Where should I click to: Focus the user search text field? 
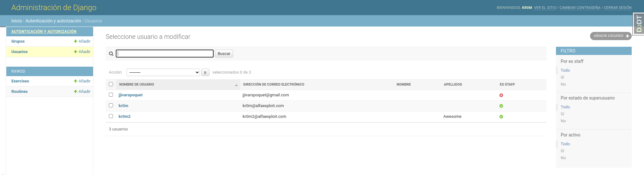pyautogui.click(x=165, y=54)
